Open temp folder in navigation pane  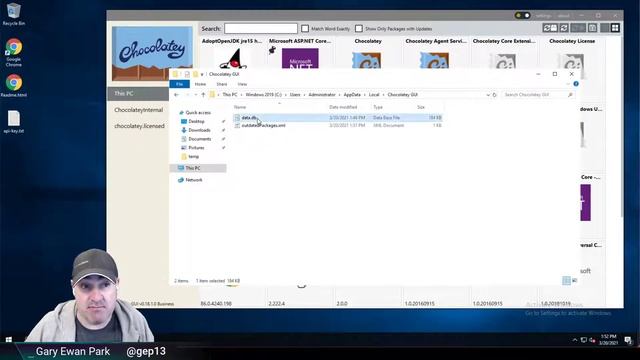click(x=193, y=156)
